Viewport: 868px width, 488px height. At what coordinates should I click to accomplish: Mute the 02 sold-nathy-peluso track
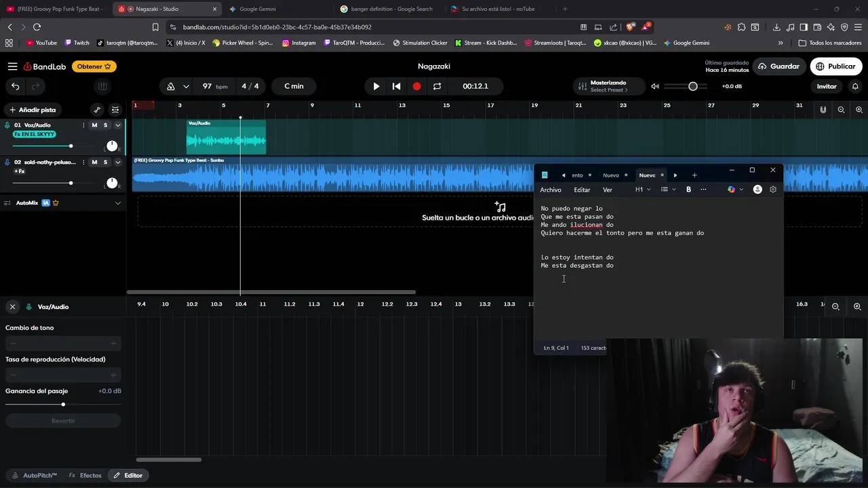[94, 162]
